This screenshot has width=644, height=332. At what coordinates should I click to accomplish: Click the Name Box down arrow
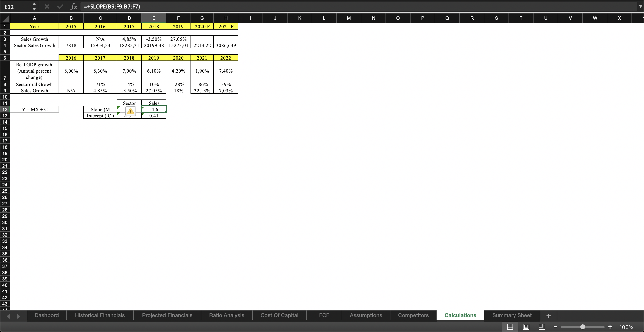[34, 9]
